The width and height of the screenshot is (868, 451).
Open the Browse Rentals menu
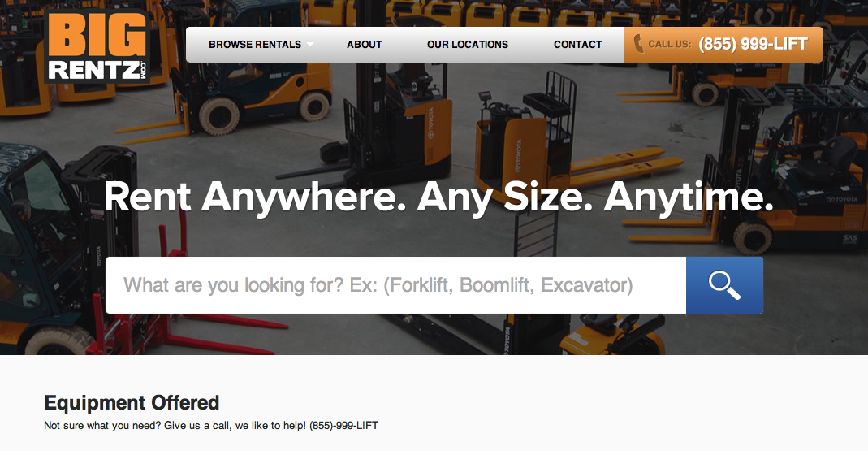pyautogui.click(x=255, y=45)
